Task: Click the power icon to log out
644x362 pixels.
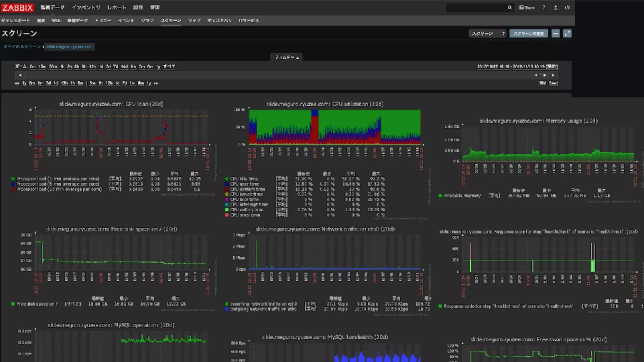Action: (567, 8)
